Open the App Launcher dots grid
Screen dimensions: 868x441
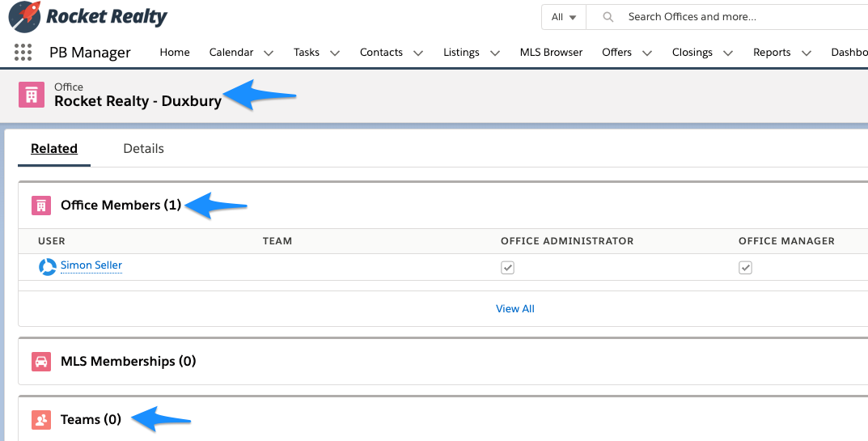click(23, 52)
